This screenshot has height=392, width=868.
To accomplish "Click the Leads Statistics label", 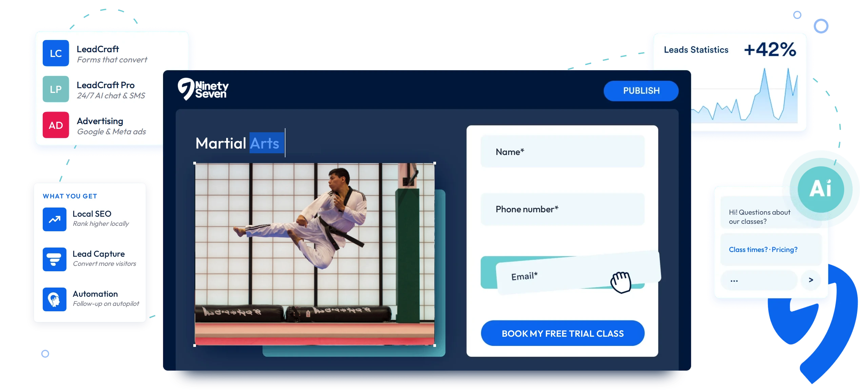I will pos(696,50).
